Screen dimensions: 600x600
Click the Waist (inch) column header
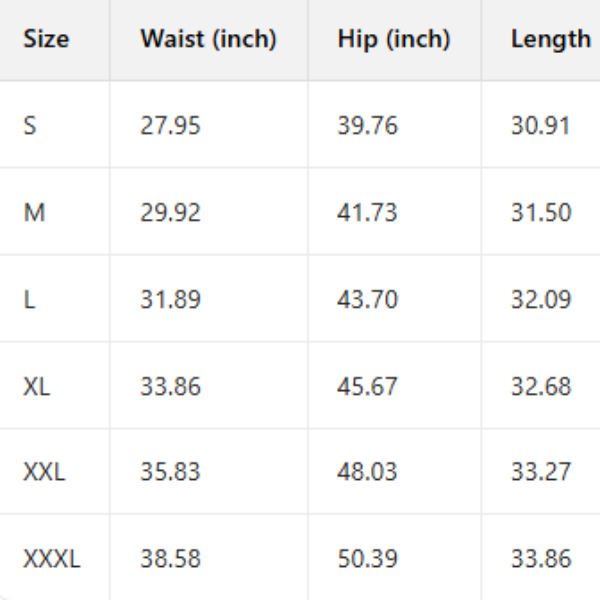pyautogui.click(x=208, y=39)
